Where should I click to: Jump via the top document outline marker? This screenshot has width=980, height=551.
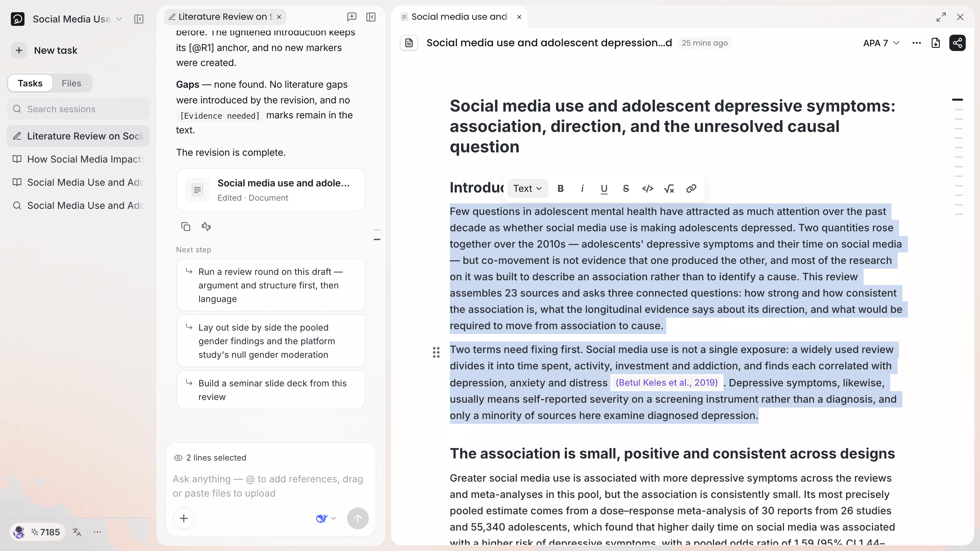958,100
